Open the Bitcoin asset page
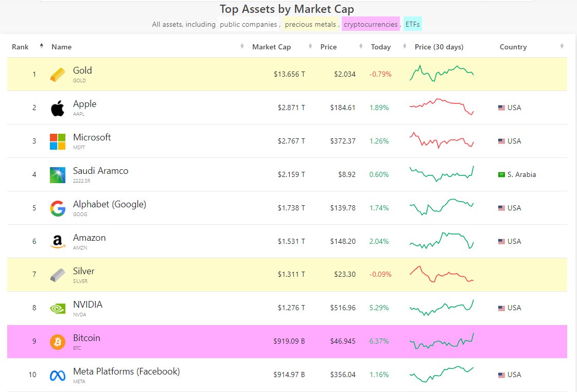The image size is (577, 392). click(86, 338)
